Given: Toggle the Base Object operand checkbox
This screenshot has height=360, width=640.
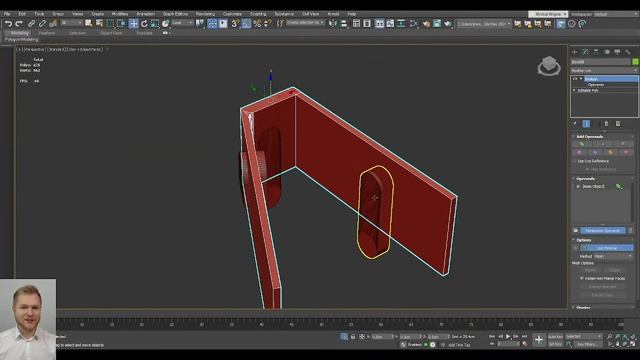Looking at the screenshot, I should pyautogui.click(x=578, y=187).
